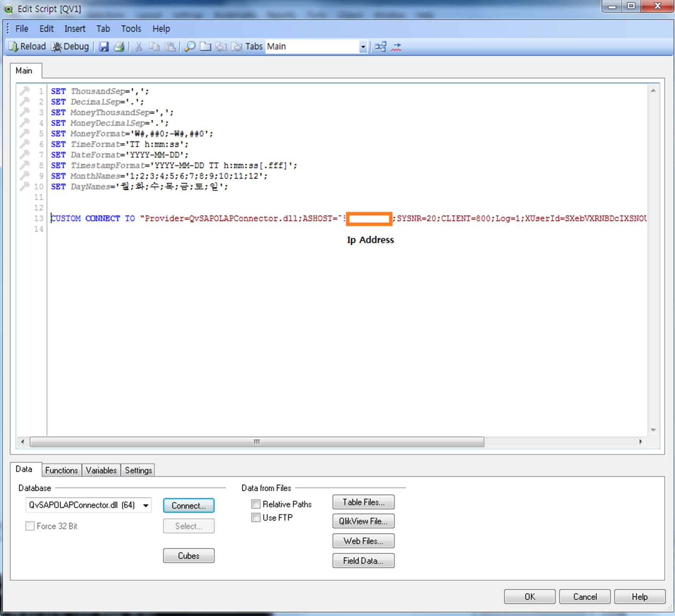
Task: Open the Tab menu
Action: tap(103, 29)
